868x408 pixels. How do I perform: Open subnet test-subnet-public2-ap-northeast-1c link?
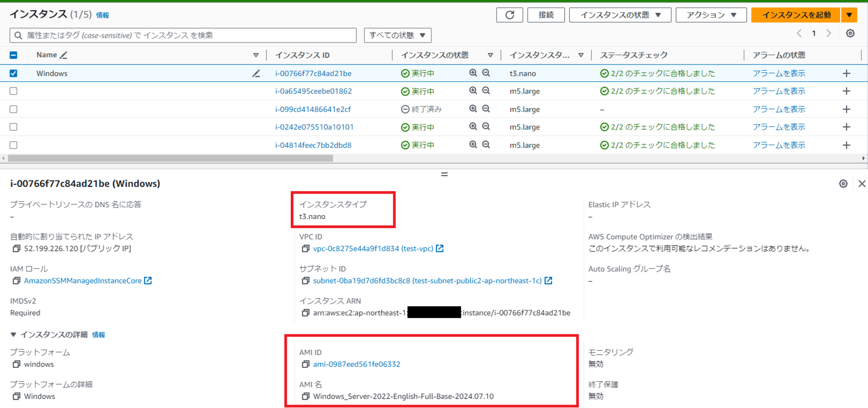(427, 281)
